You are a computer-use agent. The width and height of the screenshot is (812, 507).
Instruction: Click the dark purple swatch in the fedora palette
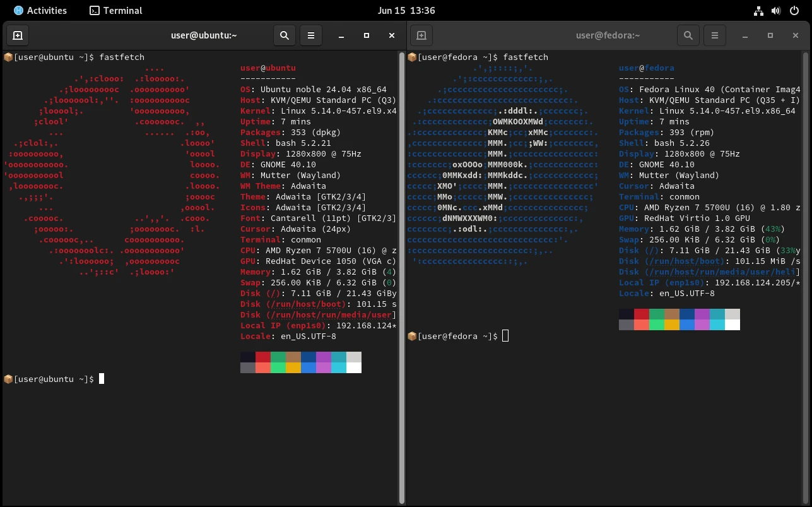(x=702, y=314)
